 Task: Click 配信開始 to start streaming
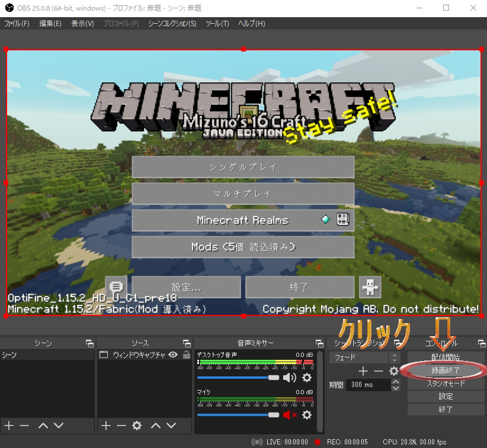[x=446, y=357]
